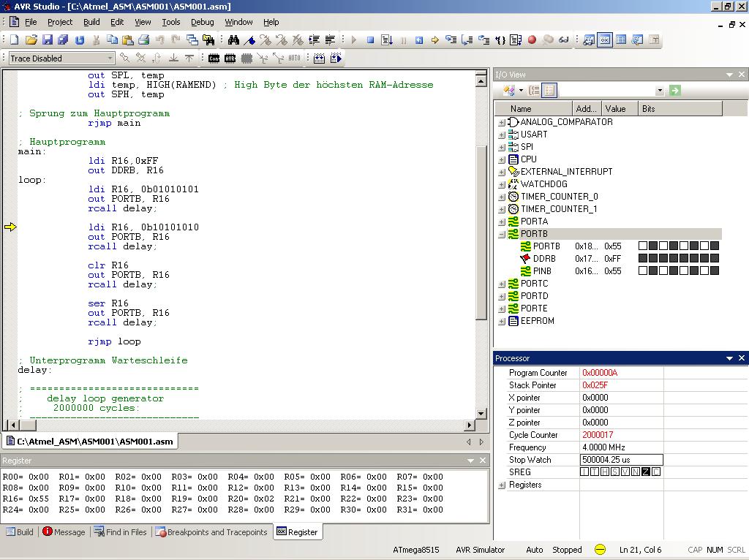Open Find with the binoculars icon
749x560 pixels.
pyautogui.click(x=233, y=39)
